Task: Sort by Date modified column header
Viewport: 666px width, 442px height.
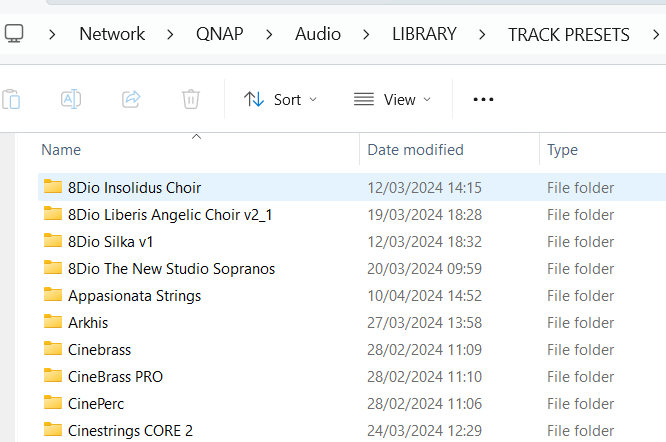Action: [415, 150]
